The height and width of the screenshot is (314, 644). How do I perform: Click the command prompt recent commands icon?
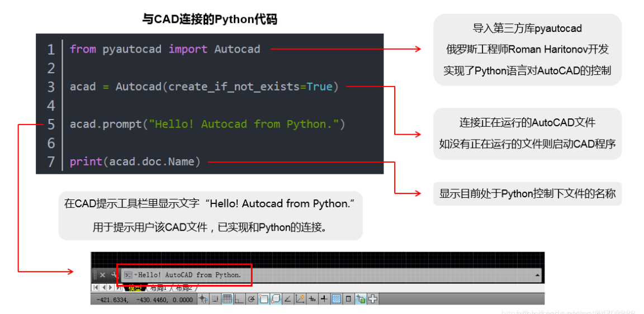pos(128,275)
